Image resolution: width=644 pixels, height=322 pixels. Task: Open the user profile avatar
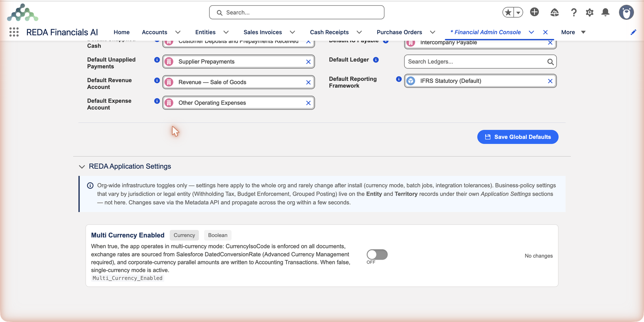pos(626,12)
